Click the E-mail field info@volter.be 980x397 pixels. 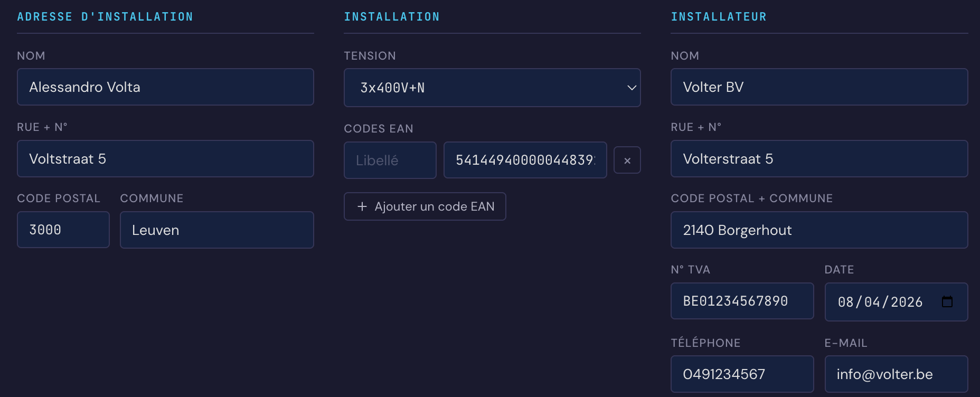(897, 374)
